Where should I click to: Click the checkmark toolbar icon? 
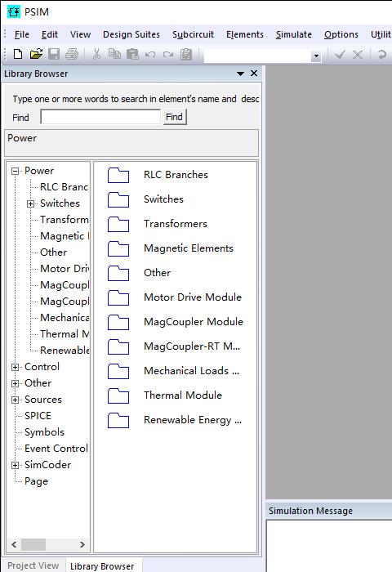tap(340, 55)
